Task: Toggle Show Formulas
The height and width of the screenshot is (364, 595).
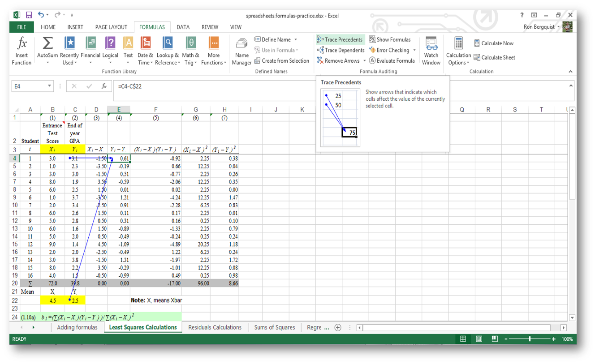Action: point(390,39)
